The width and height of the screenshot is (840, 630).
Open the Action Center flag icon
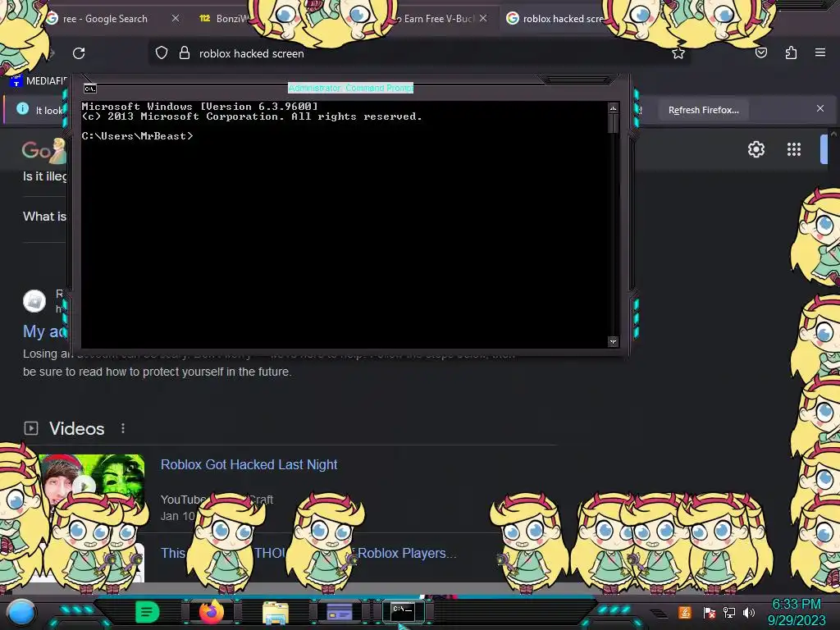(709, 612)
